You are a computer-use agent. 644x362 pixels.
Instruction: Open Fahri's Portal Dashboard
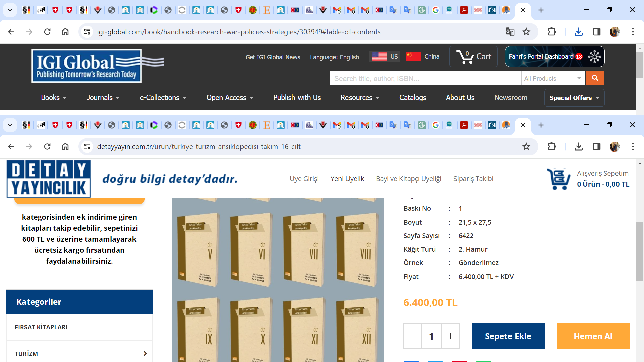point(555,57)
